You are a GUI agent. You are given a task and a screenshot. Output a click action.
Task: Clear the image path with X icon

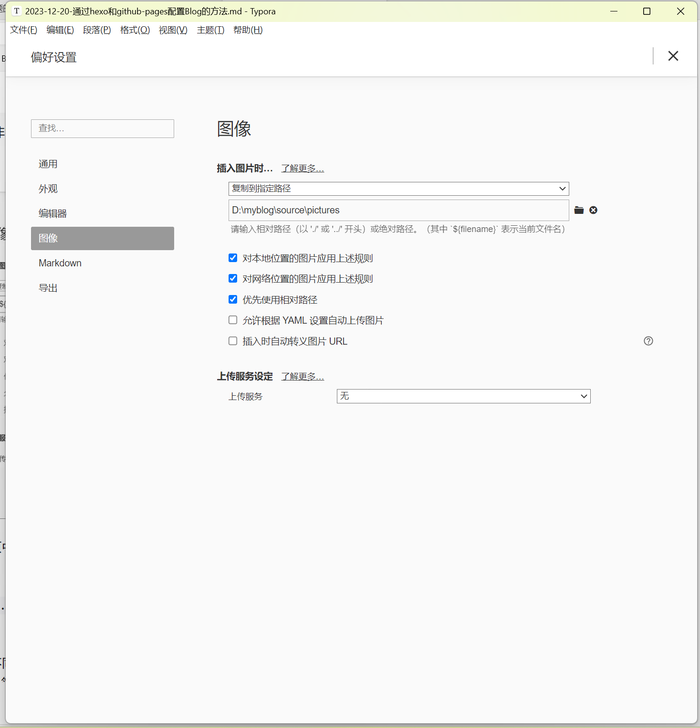tap(593, 210)
